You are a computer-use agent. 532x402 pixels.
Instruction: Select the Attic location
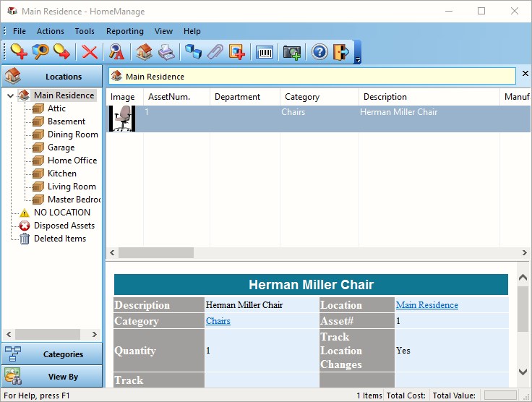pos(56,108)
